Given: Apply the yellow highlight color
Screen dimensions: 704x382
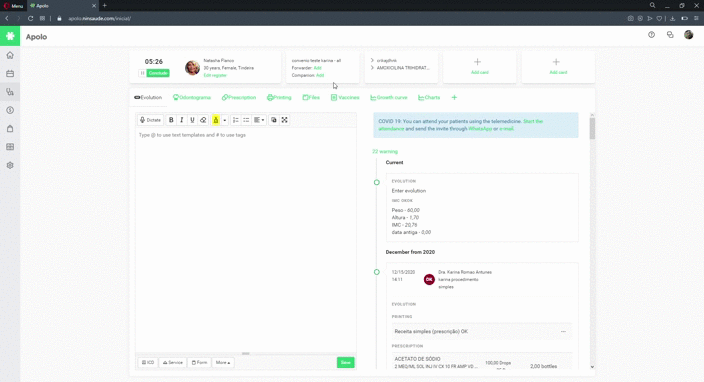Looking at the screenshot, I should click(x=216, y=120).
